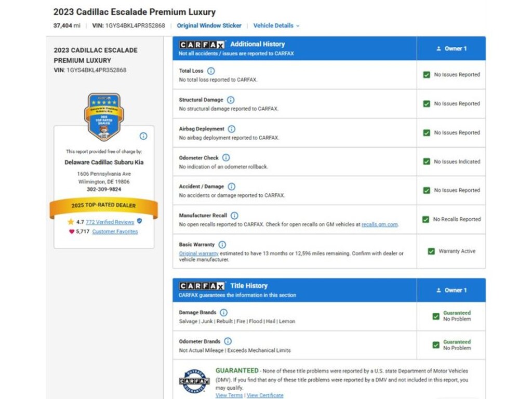Click green check for Structural Damage row
Screen dimensions: 532x399
(427, 104)
